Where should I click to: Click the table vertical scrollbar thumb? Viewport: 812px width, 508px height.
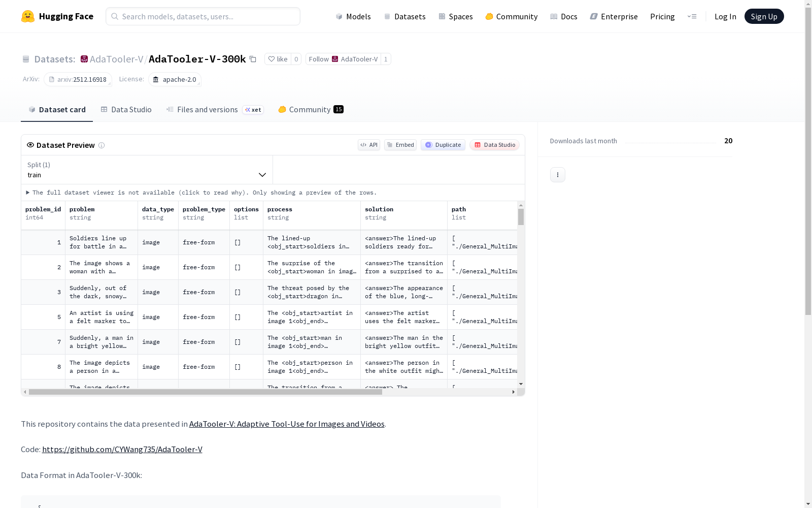521,216
